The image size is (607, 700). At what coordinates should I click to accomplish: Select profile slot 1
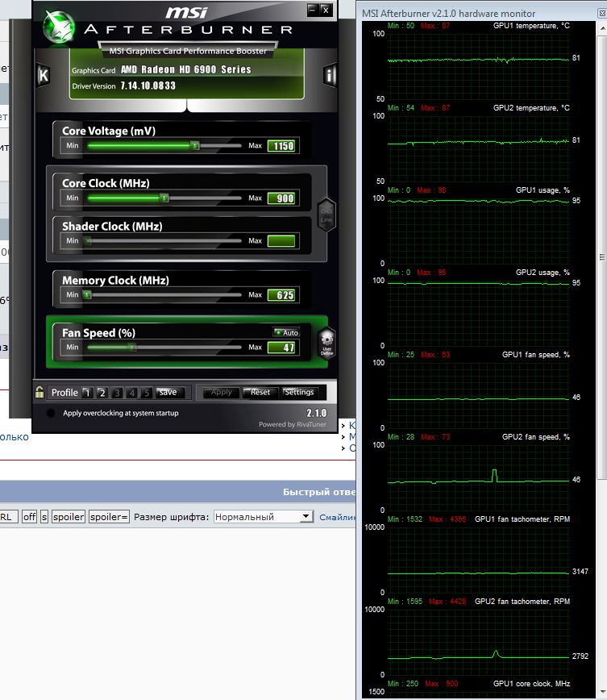(x=88, y=393)
